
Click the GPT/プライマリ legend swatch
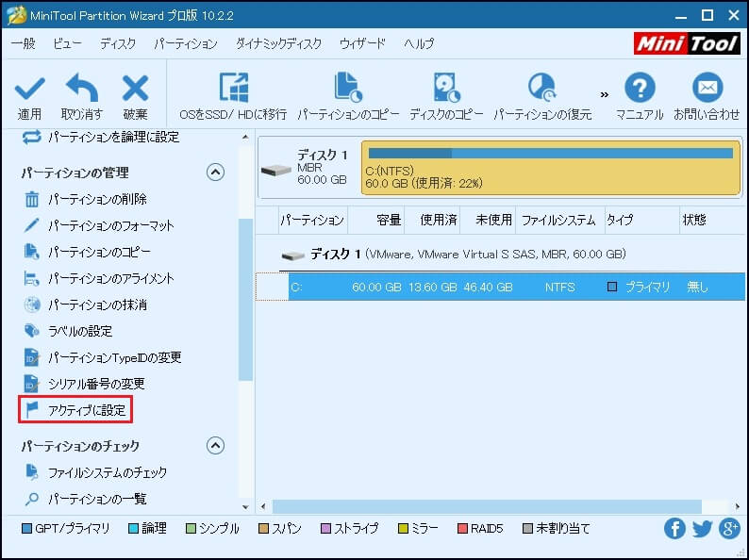pyautogui.click(x=27, y=529)
